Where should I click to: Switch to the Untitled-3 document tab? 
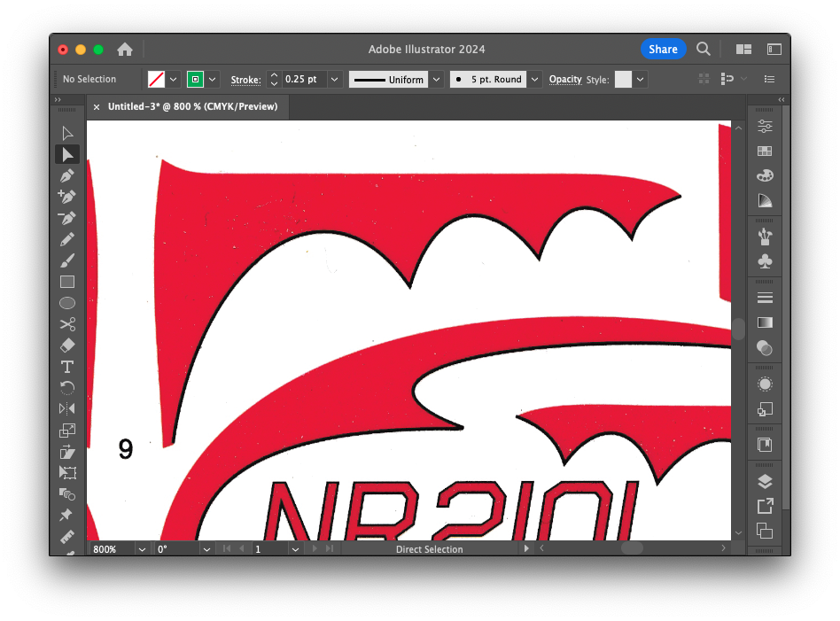coord(192,107)
